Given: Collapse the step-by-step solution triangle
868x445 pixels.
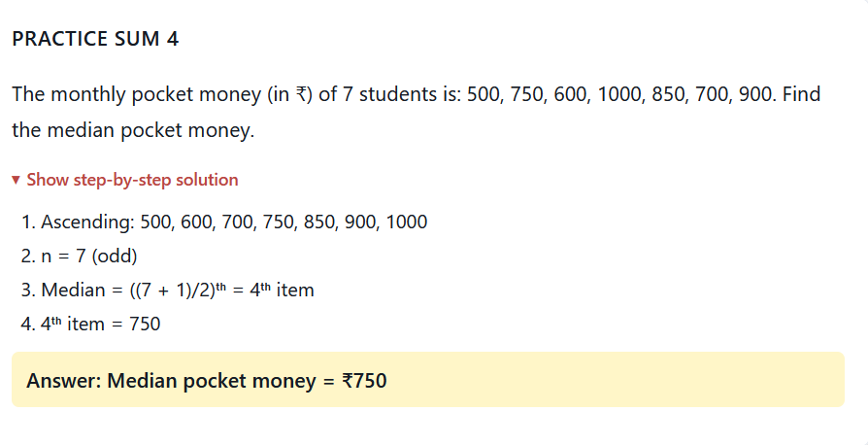Looking at the screenshot, I should point(17,180).
